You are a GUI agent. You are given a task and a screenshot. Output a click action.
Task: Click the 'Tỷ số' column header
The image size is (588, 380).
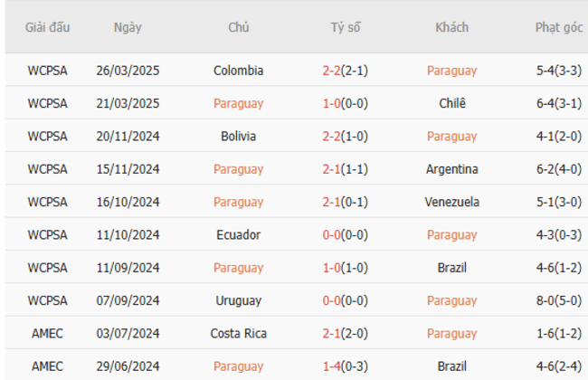[345, 27]
